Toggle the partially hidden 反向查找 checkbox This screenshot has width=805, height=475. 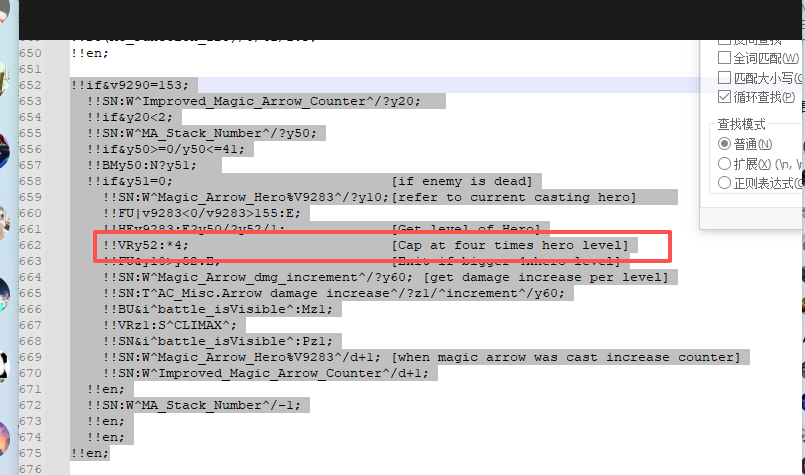pyautogui.click(x=725, y=40)
